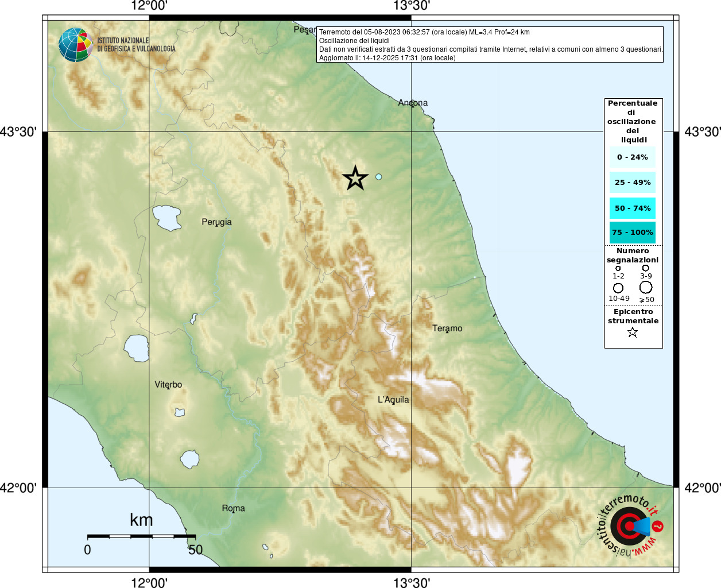Screen dimensions: 721x588
Task: Click the legend epicenter star symbol
Action: pyautogui.click(x=633, y=332)
